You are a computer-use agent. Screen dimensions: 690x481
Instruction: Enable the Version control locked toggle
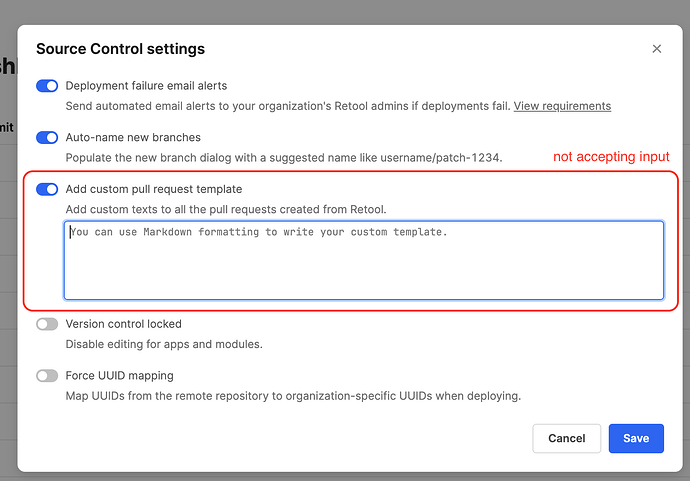(47, 324)
